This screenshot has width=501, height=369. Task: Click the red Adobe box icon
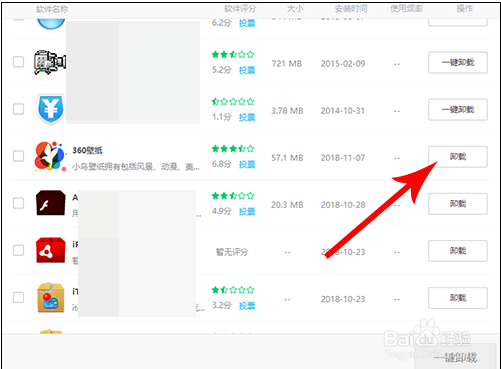pyautogui.click(x=51, y=250)
